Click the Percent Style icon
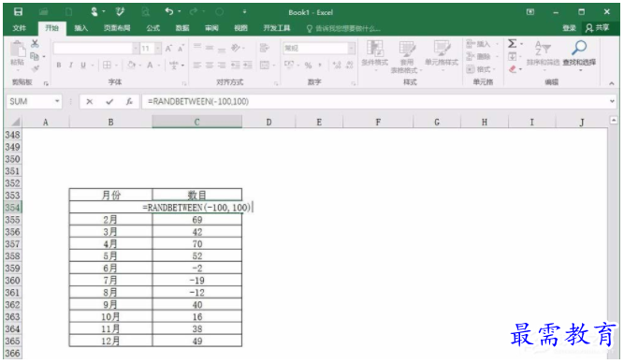 pyautogui.click(x=308, y=65)
